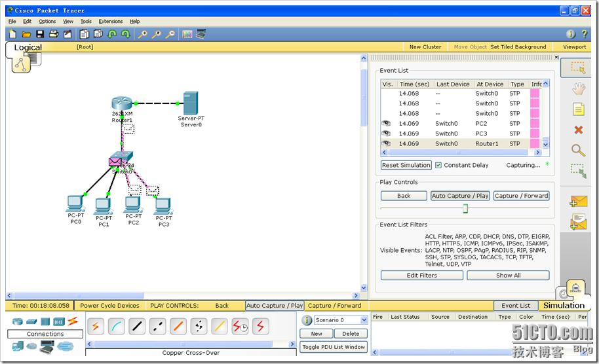Select the Place Note tool
The height and width of the screenshot is (364, 599).
pyautogui.click(x=579, y=109)
